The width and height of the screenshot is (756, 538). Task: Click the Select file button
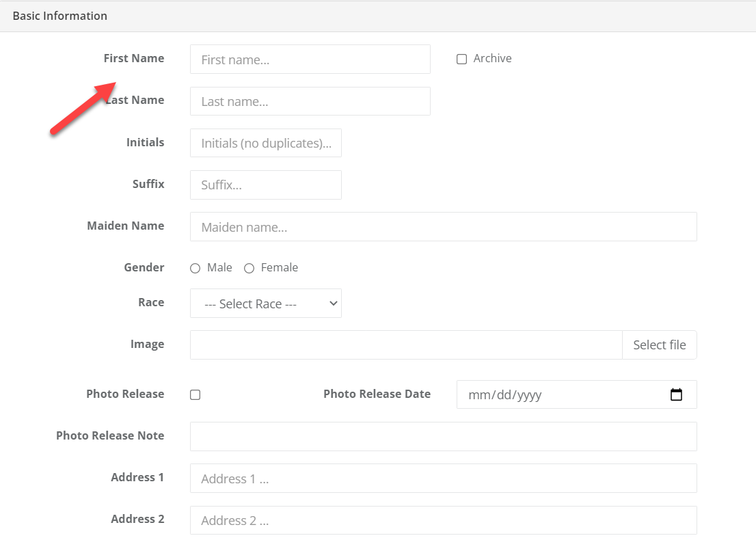[659, 345]
